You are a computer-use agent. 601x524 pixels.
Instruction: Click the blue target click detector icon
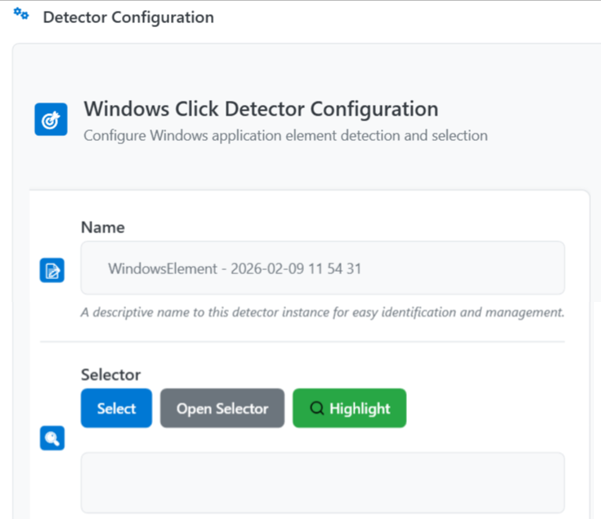[51, 119]
